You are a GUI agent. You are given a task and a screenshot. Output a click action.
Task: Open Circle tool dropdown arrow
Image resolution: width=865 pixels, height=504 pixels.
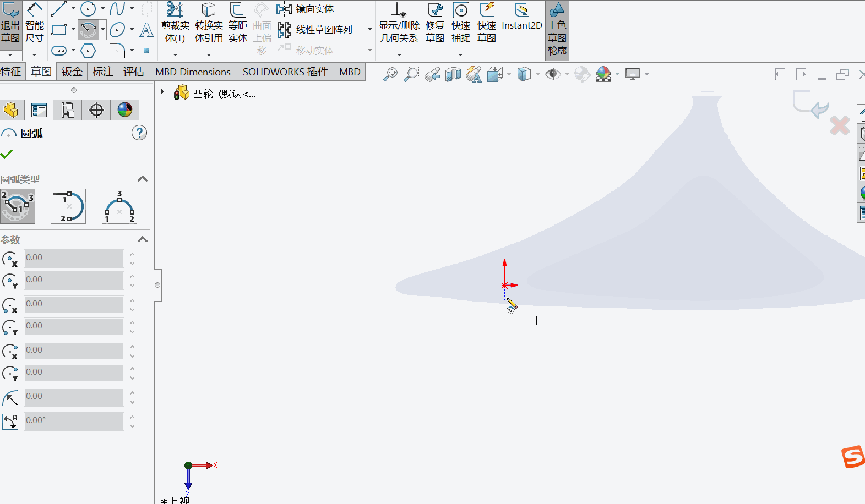pyautogui.click(x=102, y=8)
